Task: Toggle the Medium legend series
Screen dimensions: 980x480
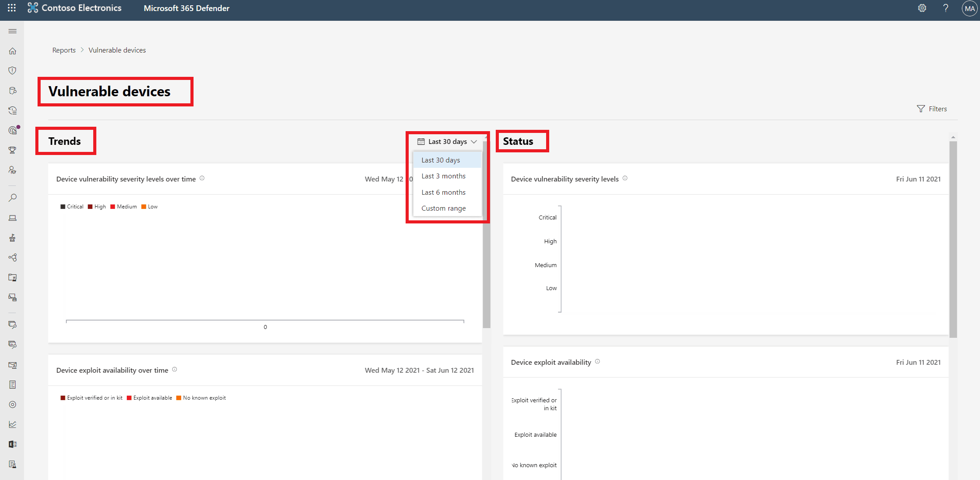Action: 123,207
